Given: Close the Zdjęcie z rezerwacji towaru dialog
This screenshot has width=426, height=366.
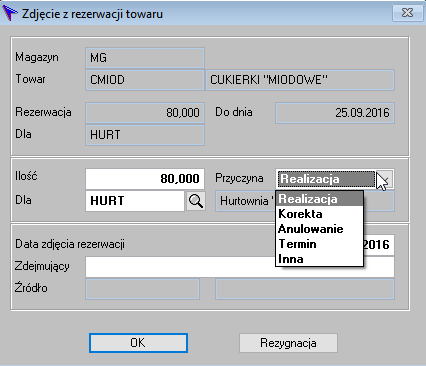Looking at the screenshot, I should click(407, 13).
